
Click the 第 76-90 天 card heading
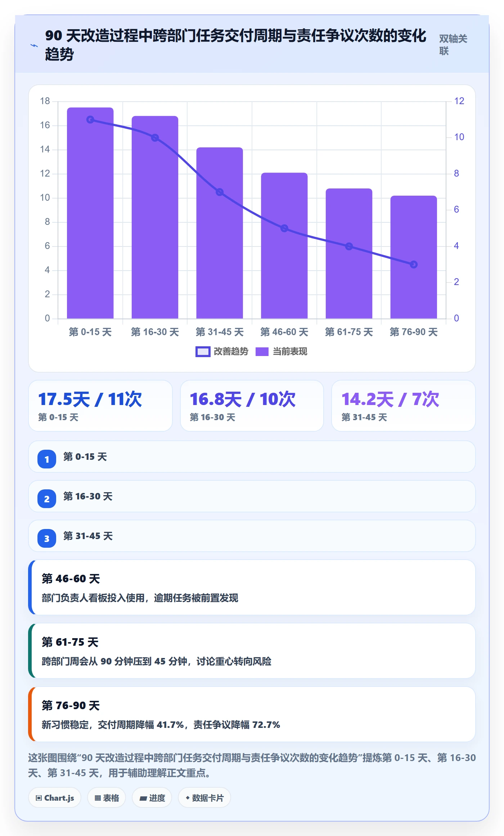tap(71, 706)
